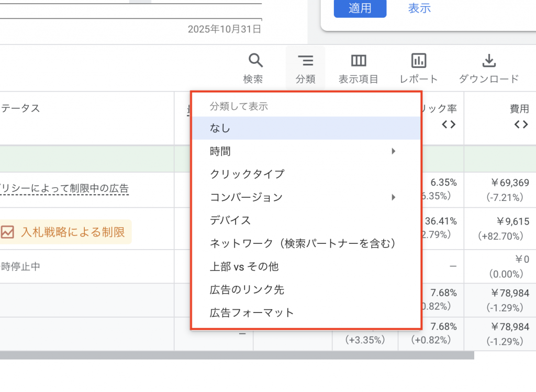Click the ダウンロード download icon
Viewport: 536px width, 392px height.
coord(488,61)
